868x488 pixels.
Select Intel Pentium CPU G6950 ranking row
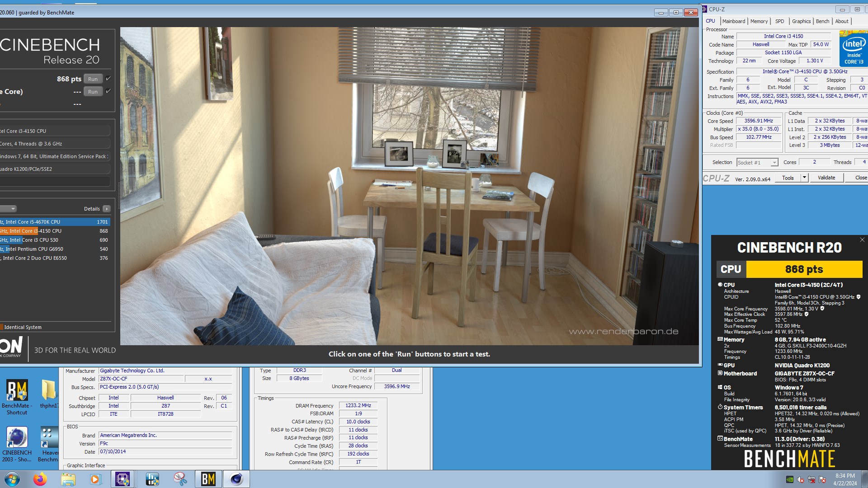[x=55, y=249]
